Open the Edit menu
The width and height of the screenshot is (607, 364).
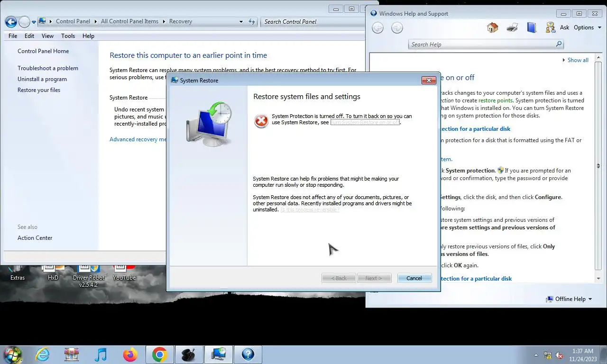point(29,36)
